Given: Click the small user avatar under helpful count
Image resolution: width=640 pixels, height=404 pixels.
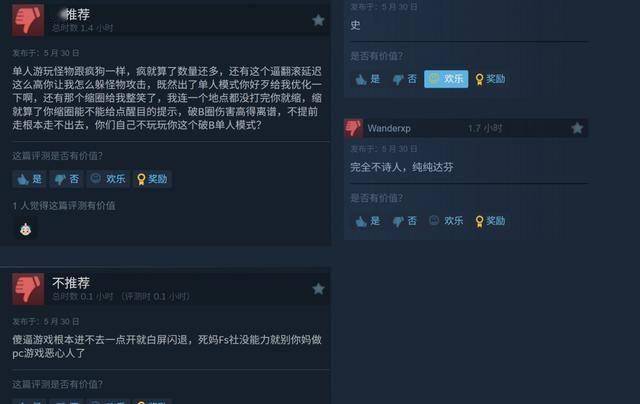Looking at the screenshot, I should click(x=26, y=229).
